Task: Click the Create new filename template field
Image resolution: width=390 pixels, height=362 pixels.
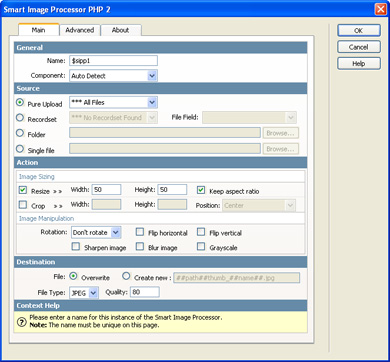Action: [x=236, y=278]
